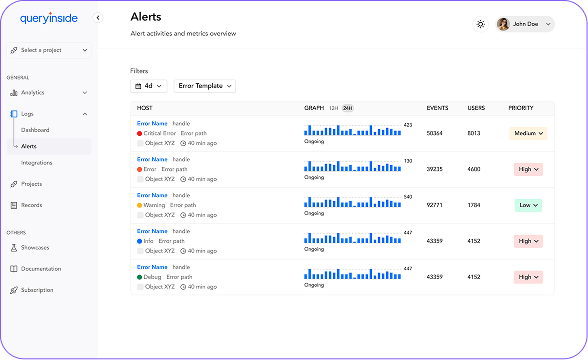Toggle light/dark theme sun icon

coord(480,24)
